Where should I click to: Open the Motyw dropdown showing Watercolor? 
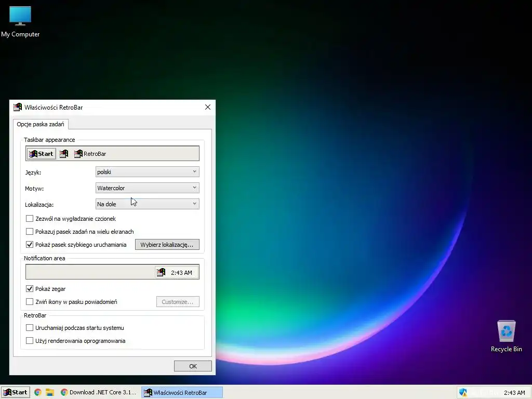(x=147, y=188)
